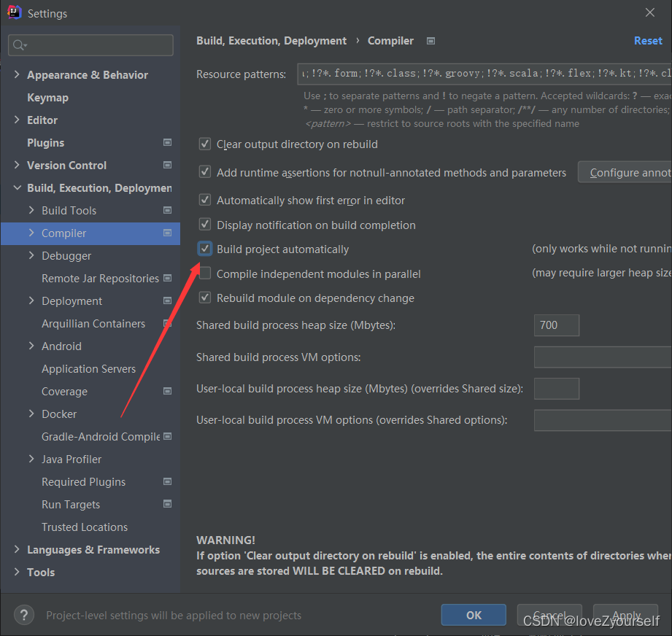The width and height of the screenshot is (672, 636).
Task: Select Arquillian Containers in tree
Action: tap(93, 324)
